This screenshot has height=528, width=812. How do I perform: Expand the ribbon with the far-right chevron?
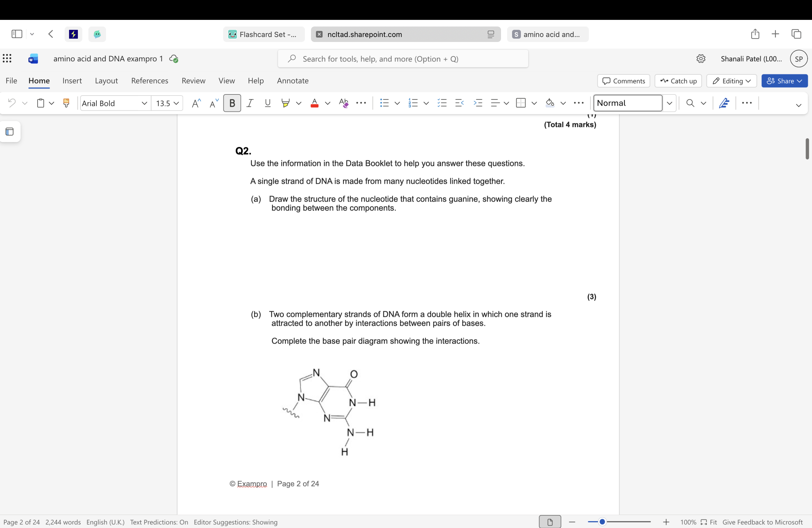point(798,105)
